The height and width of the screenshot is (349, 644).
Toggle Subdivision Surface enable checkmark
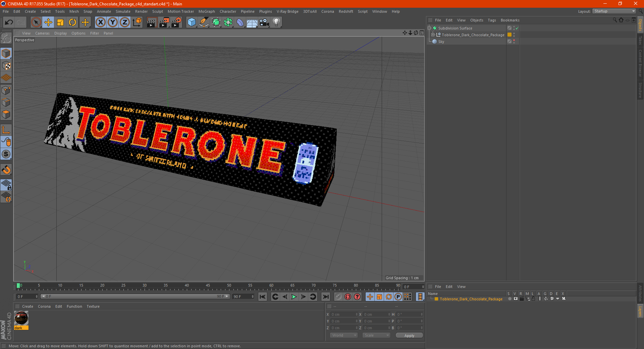pyautogui.click(x=517, y=28)
